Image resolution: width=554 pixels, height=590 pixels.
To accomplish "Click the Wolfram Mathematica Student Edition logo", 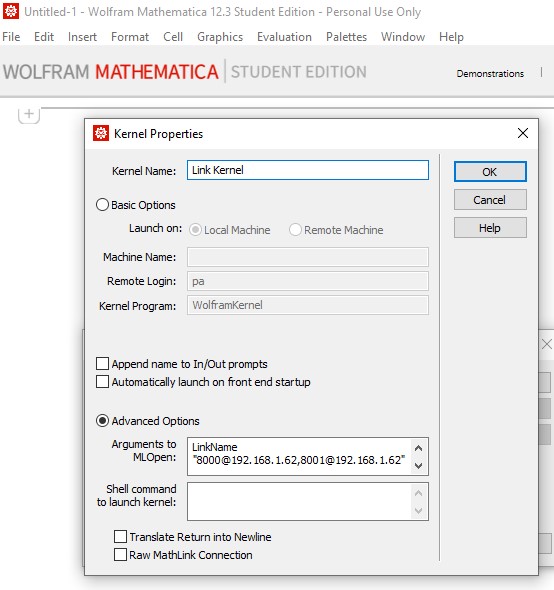I will tap(185, 71).
